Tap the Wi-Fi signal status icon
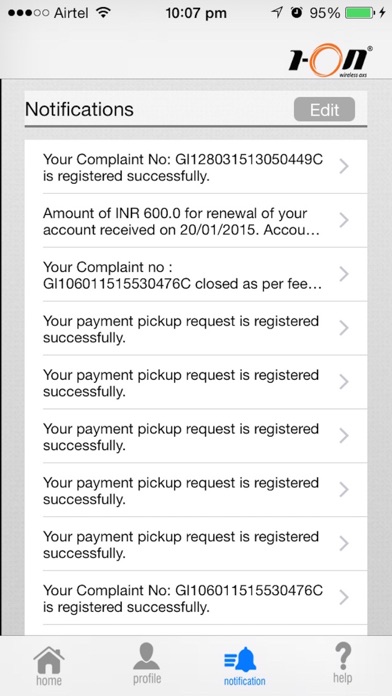Viewport: 392px width, 696px height. [103, 13]
